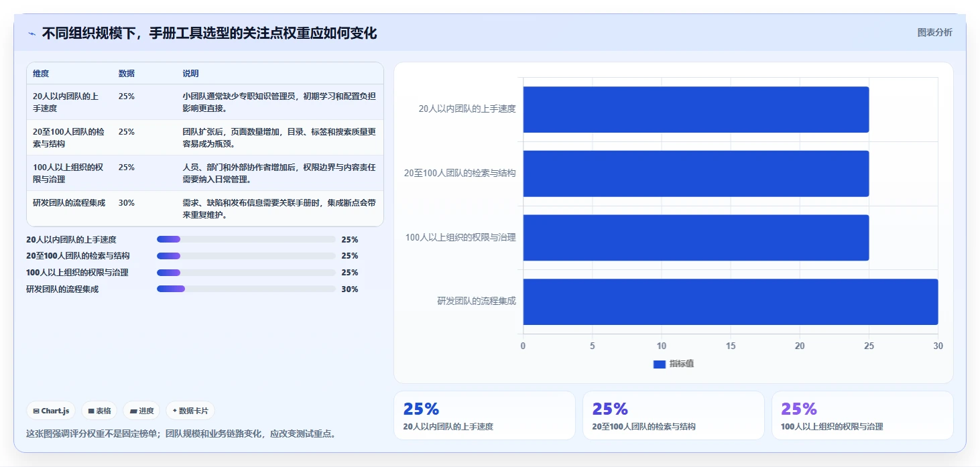The width and height of the screenshot is (980, 467).
Task: Click the 数据 column header
Action: click(127, 74)
